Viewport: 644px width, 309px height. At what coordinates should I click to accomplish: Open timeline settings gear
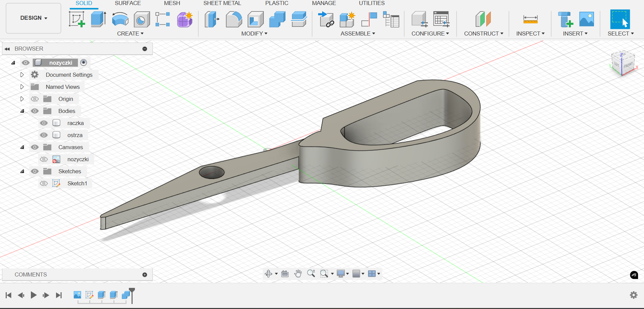634,295
